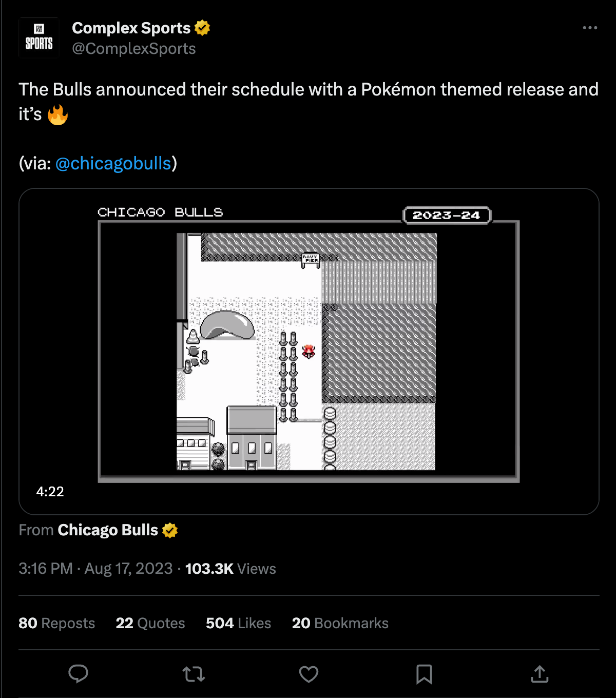Click the reply speech bubble icon

79,673
